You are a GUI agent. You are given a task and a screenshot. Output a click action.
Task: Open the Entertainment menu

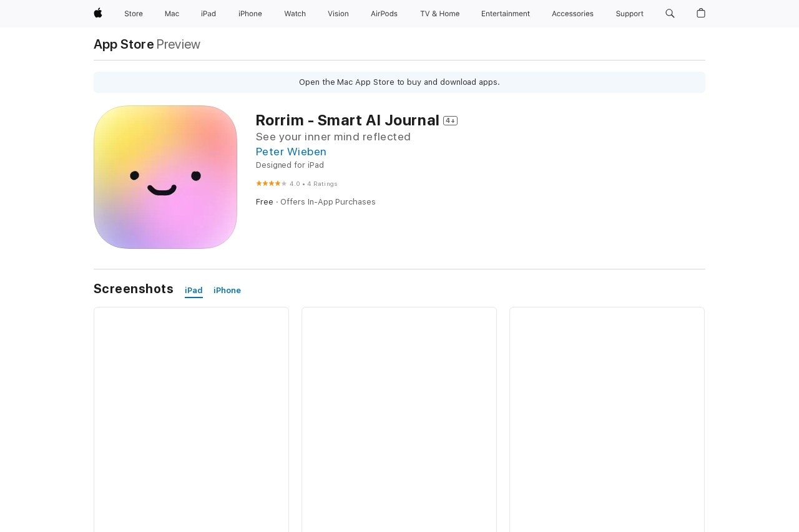point(506,14)
